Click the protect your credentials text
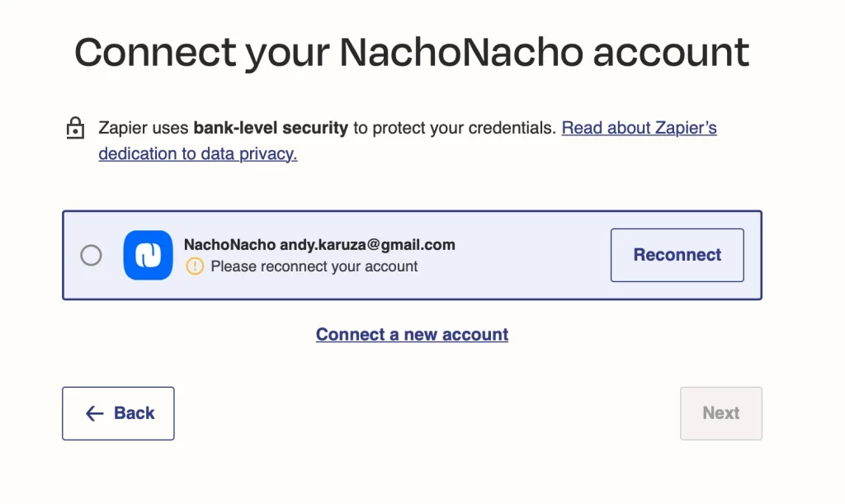The height and width of the screenshot is (504, 845). click(464, 128)
